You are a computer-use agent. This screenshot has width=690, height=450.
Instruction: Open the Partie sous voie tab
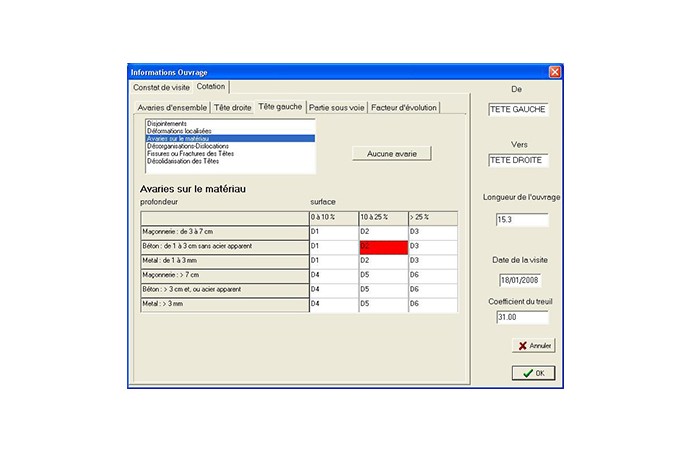pos(336,107)
